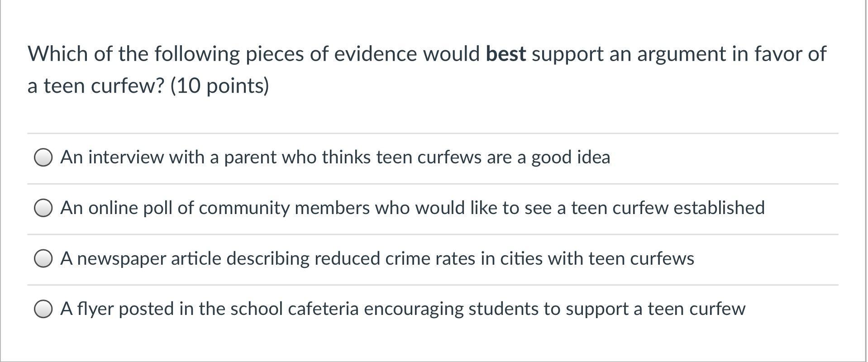Click the bold word 'best' in the question

point(506,54)
